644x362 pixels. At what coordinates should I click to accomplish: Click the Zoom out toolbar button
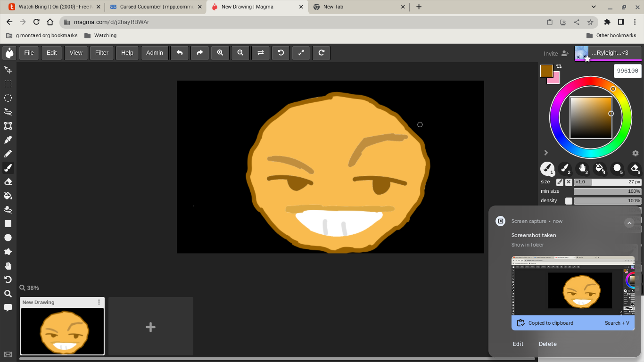pos(240,53)
